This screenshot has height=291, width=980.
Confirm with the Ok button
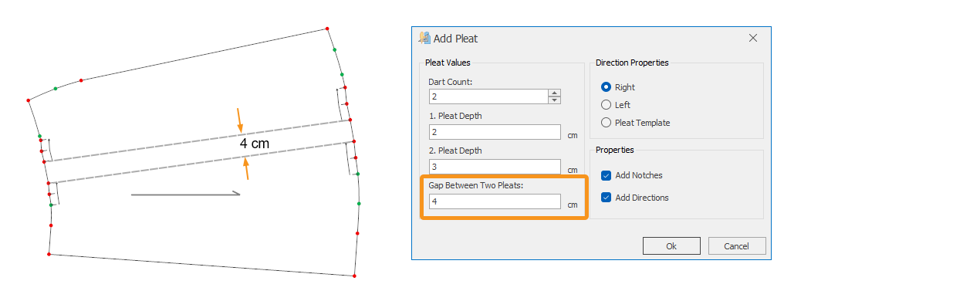671,245
